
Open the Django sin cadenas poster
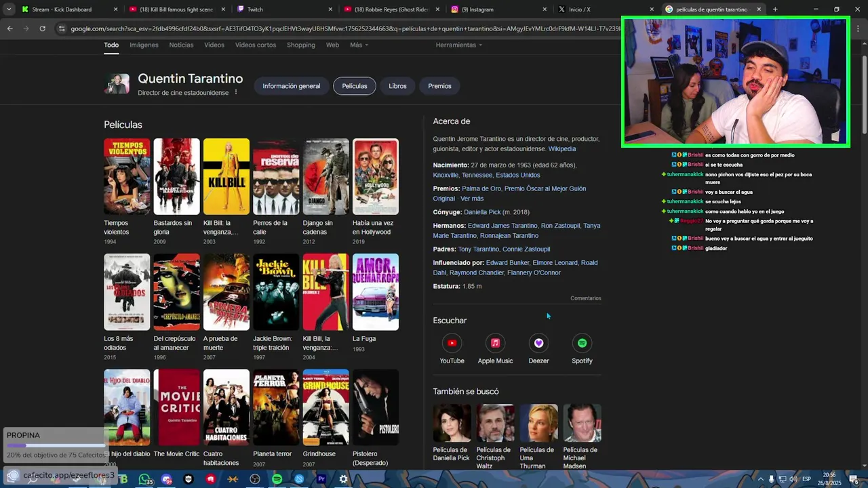(x=326, y=176)
